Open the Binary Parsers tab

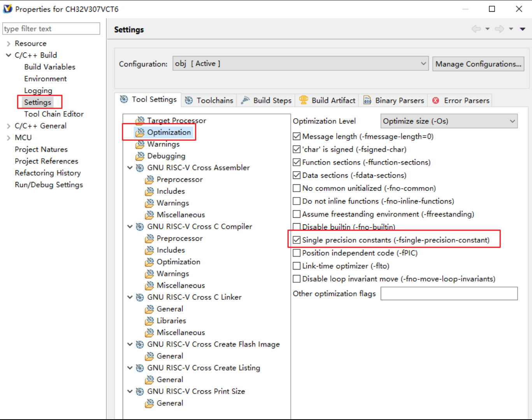[394, 100]
